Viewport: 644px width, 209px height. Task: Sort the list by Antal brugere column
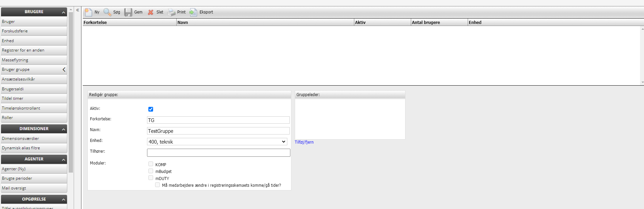[426, 23]
